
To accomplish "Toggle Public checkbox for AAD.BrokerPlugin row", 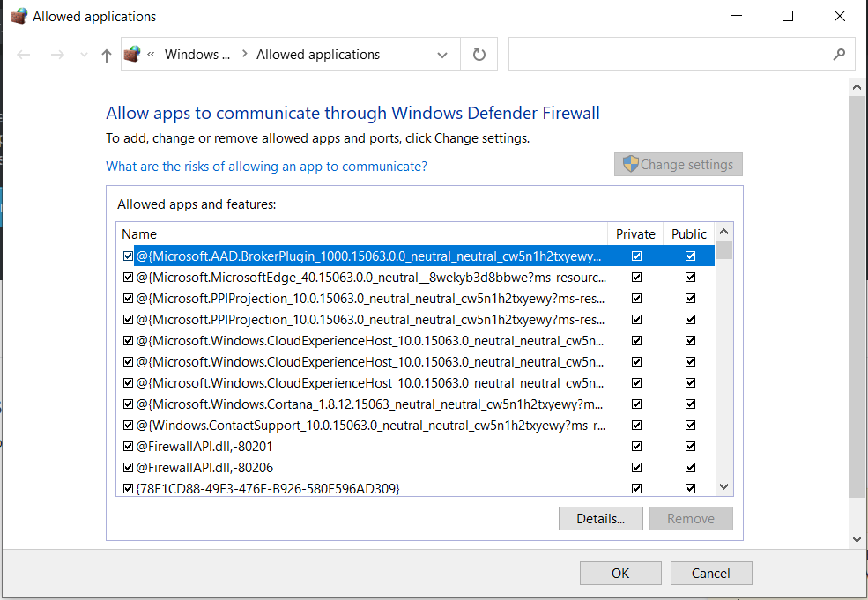I will click(x=690, y=256).
